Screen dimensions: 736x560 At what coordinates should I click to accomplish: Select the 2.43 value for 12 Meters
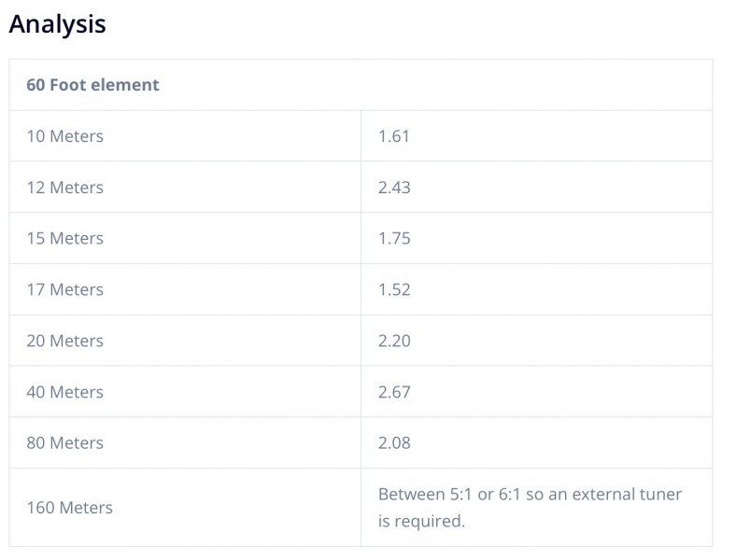[394, 188]
